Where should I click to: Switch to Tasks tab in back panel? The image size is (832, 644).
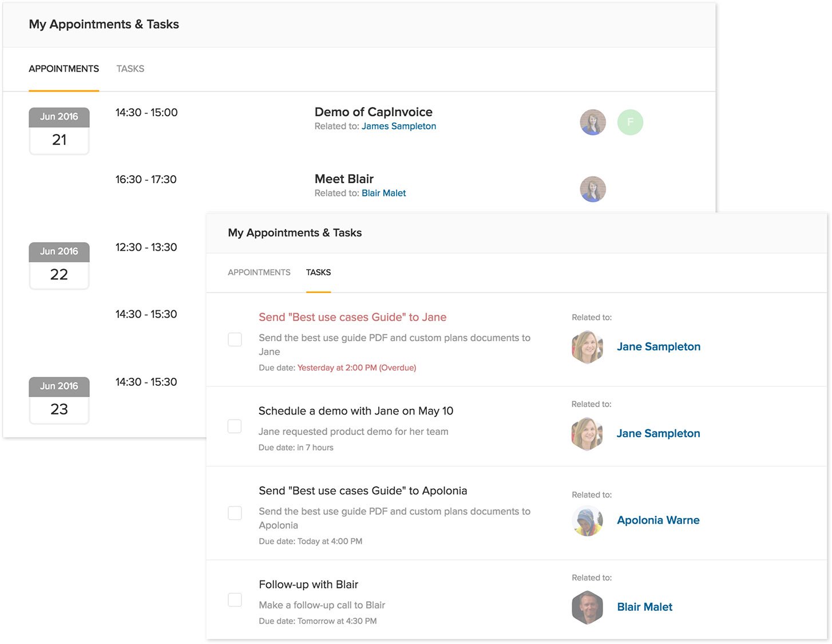[x=130, y=69]
